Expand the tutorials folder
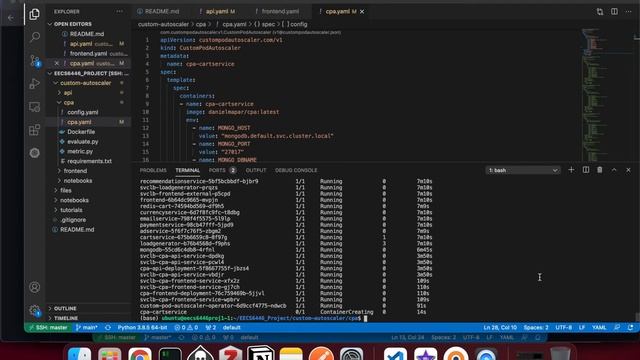Viewport: 640px width, 360px height. click(71, 210)
